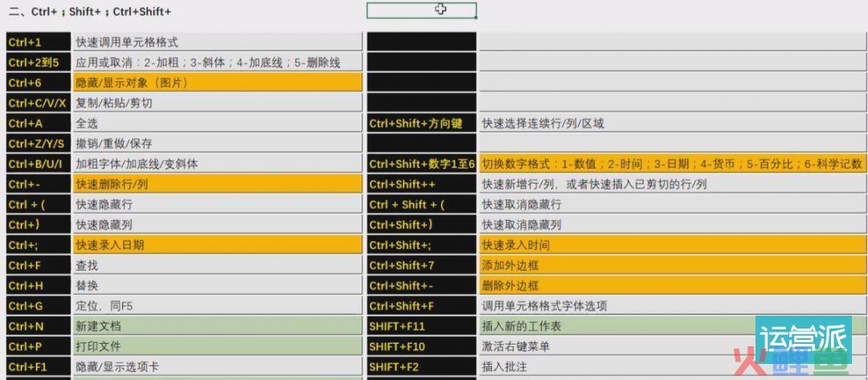Select cell '隐藏/显示选项卡'
Screen dimensions: 868x380
pyautogui.click(x=218, y=366)
